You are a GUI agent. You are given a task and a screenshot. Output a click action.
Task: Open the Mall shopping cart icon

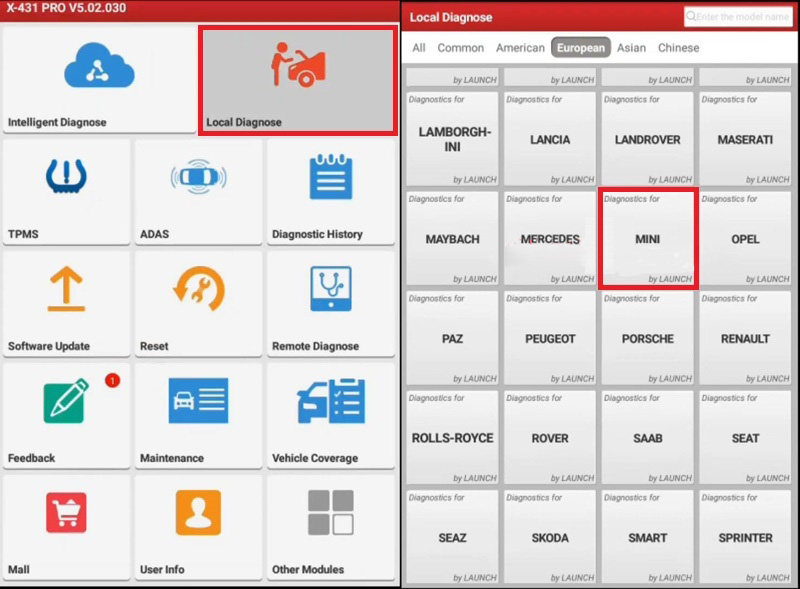pyautogui.click(x=66, y=512)
